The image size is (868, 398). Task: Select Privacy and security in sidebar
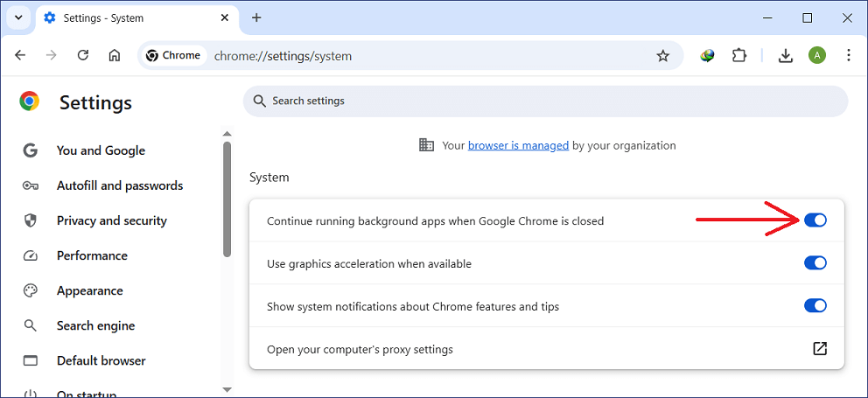point(111,220)
